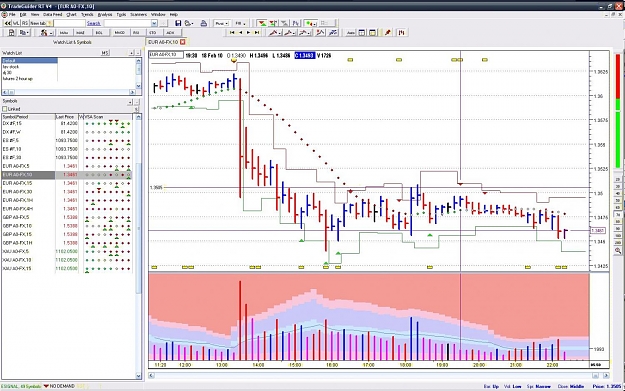625x391 pixels.
Task: Click the MS button in Watch List
Action: point(105,53)
